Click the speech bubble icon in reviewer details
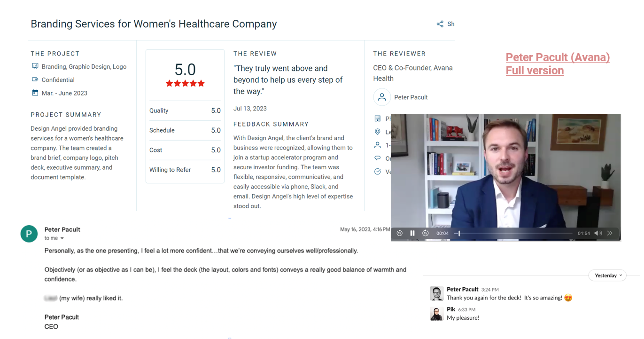This screenshot has height=339, width=644. (377, 158)
